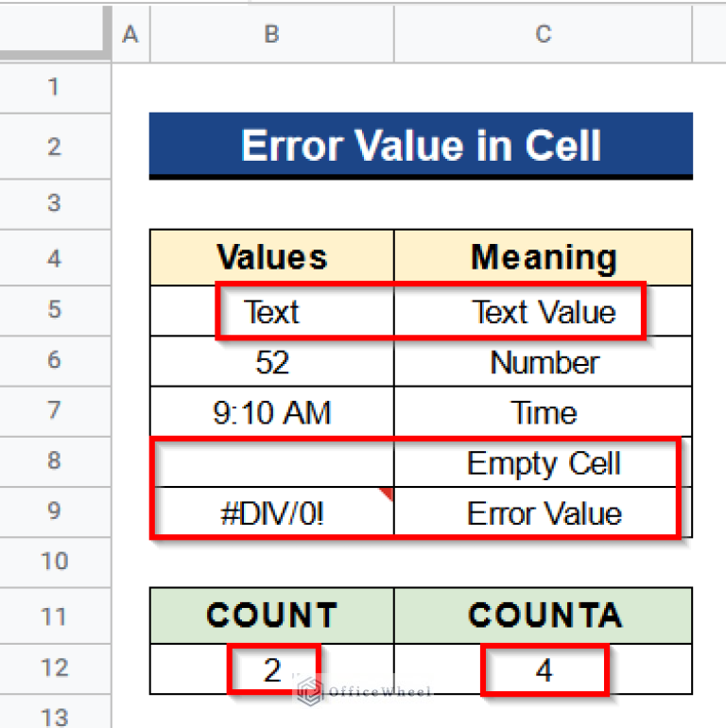The width and height of the screenshot is (726, 728).
Task: Select row 5 header
Action: pos(55,310)
